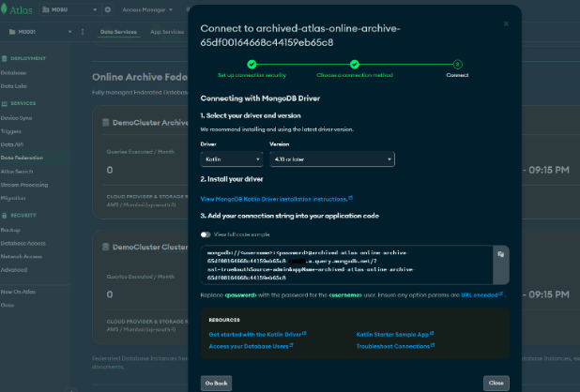
Task: Open Kotlin Starter Sample App link
Action: [x=395, y=335]
